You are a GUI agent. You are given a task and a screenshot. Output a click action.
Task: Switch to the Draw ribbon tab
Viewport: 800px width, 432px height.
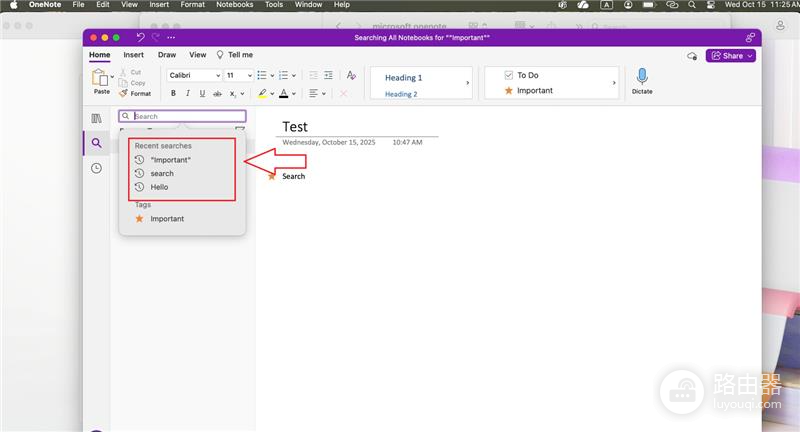[167, 55]
